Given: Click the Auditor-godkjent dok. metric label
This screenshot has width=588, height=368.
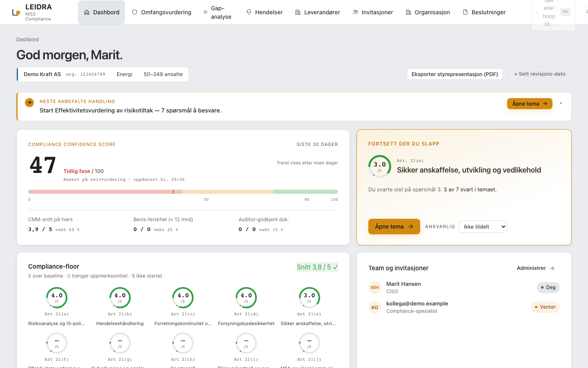Looking at the screenshot, I should (x=263, y=220).
